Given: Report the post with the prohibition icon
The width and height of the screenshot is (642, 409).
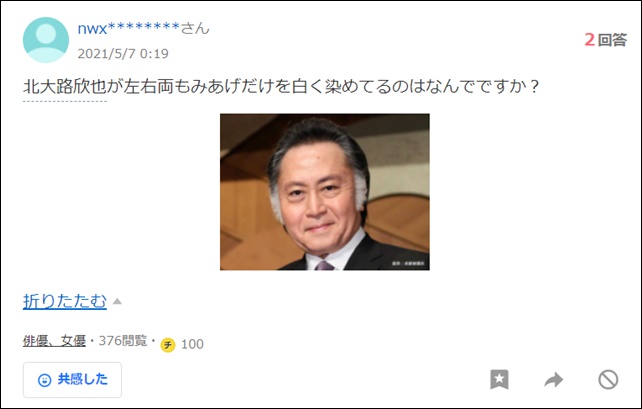Looking at the screenshot, I should [x=608, y=380].
